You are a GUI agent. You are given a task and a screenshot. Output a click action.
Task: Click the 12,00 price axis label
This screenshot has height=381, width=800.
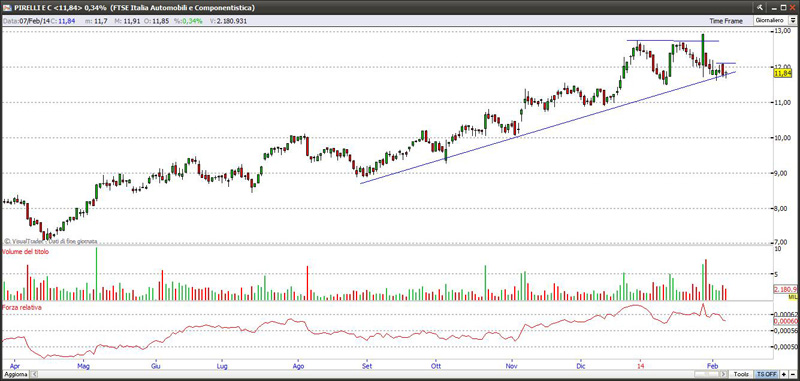[783, 67]
